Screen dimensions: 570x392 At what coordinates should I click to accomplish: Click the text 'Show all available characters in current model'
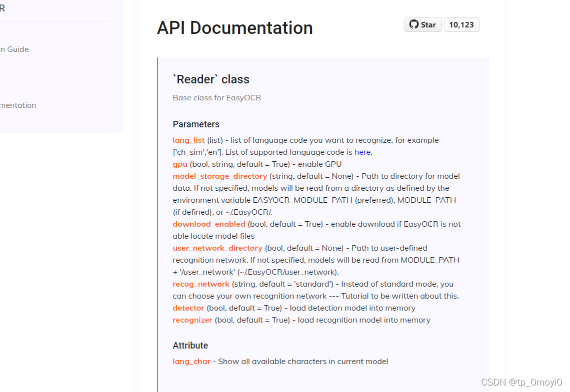(303, 362)
